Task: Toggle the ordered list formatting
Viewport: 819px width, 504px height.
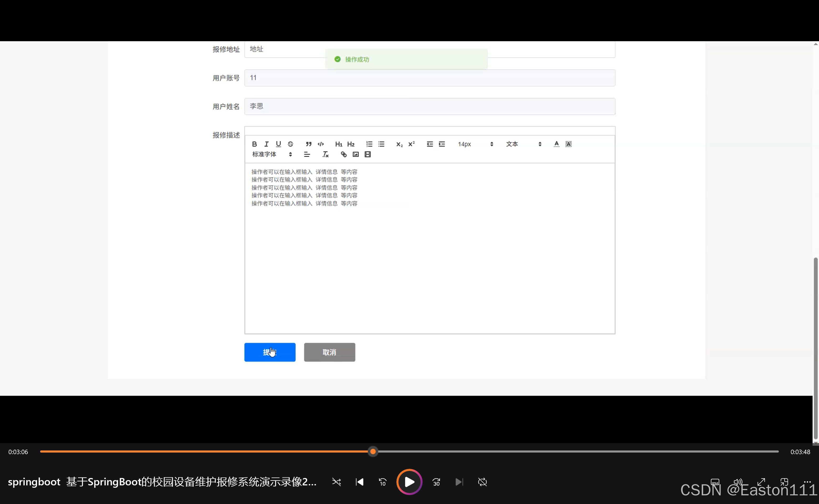Action: coord(369,144)
